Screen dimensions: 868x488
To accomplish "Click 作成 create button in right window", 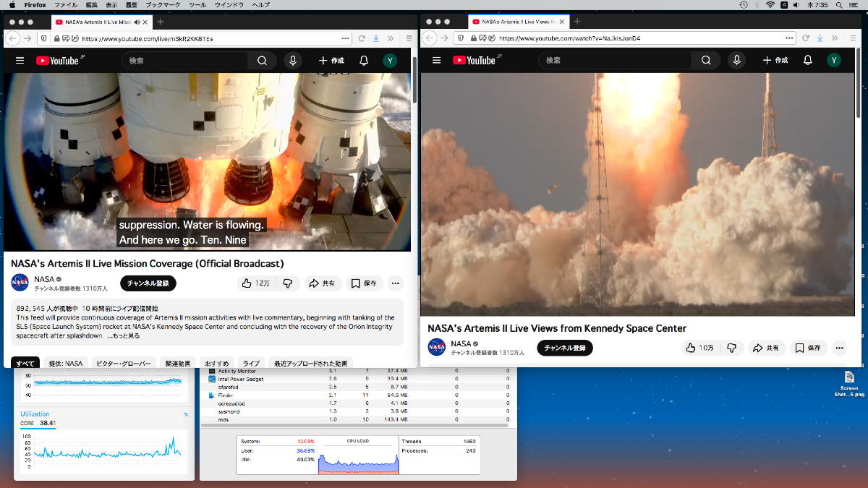I will [x=775, y=61].
